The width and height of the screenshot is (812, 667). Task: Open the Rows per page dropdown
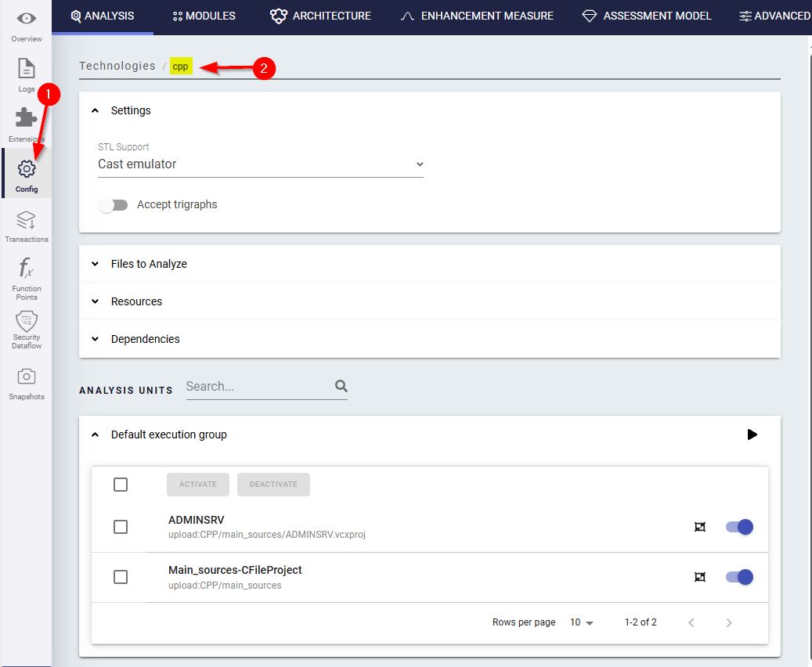coord(582,622)
